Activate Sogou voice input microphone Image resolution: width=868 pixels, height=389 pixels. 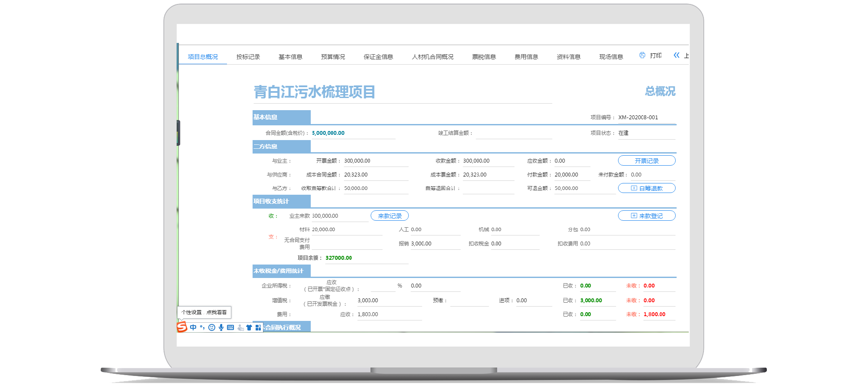221,327
